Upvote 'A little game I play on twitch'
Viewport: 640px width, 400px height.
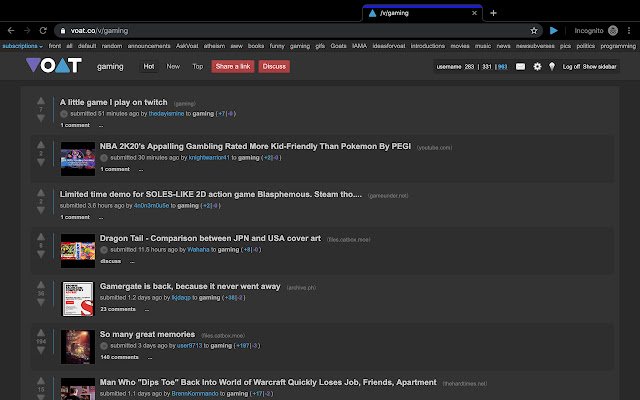[x=41, y=101]
